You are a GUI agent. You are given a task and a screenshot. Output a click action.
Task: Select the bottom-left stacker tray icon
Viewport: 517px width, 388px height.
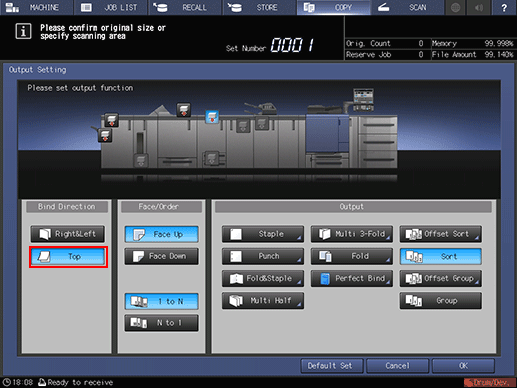141,160
